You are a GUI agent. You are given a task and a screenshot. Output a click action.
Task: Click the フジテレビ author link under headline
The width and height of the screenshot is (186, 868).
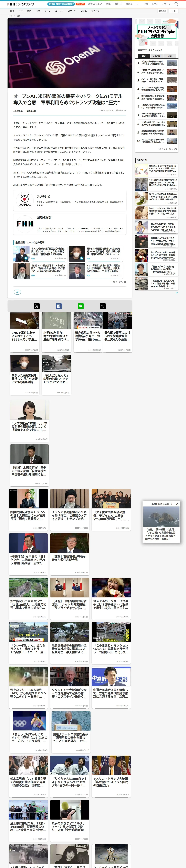(18, 111)
